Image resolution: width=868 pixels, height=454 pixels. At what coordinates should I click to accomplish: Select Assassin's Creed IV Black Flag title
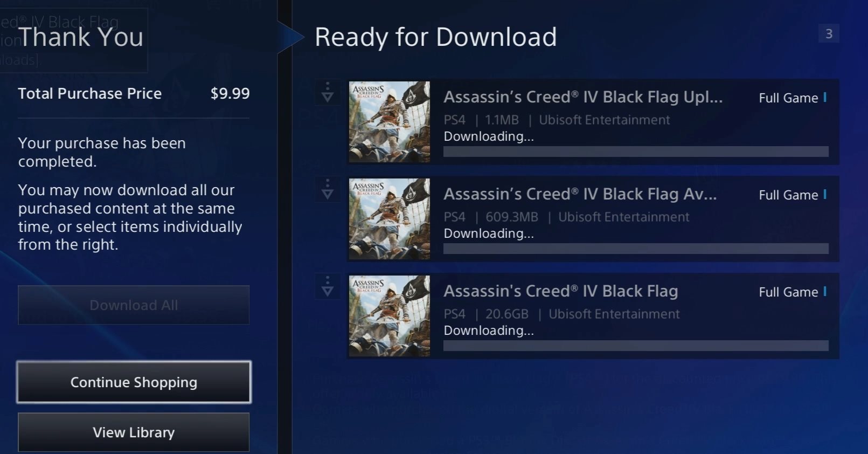pos(561,291)
